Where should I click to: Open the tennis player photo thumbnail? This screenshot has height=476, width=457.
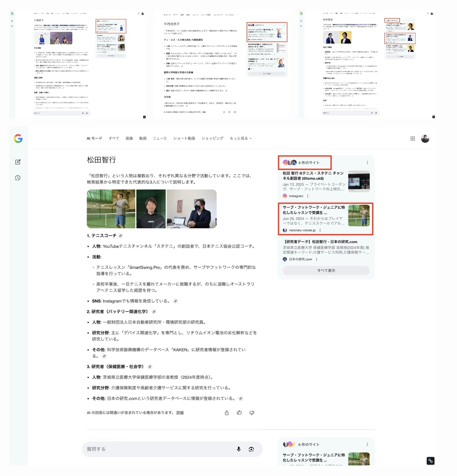tap(111, 209)
